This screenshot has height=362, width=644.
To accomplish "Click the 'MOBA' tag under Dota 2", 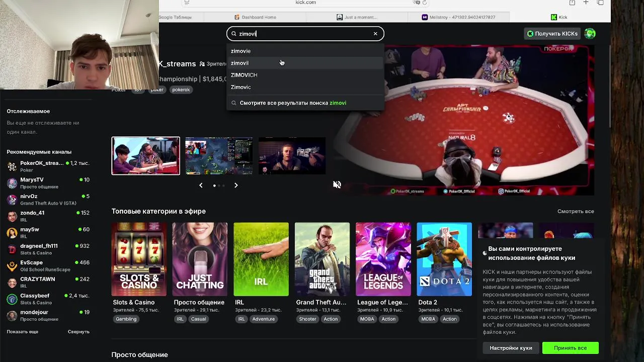I will 428,319.
